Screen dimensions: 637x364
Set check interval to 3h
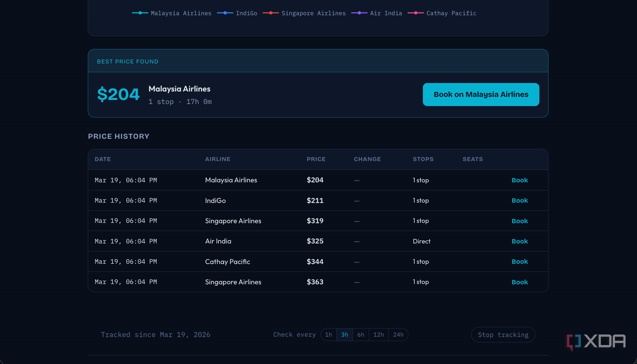(345, 335)
